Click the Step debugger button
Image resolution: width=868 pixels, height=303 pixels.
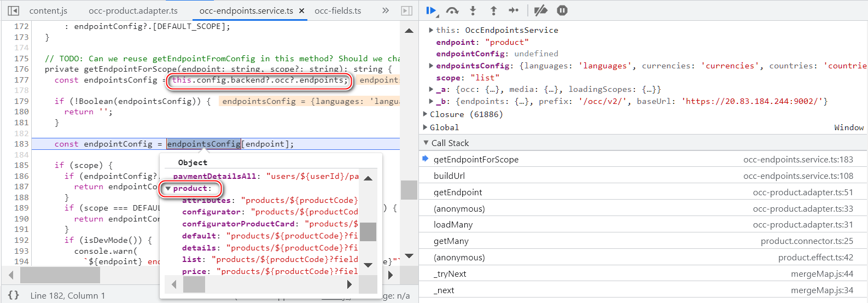coord(514,10)
